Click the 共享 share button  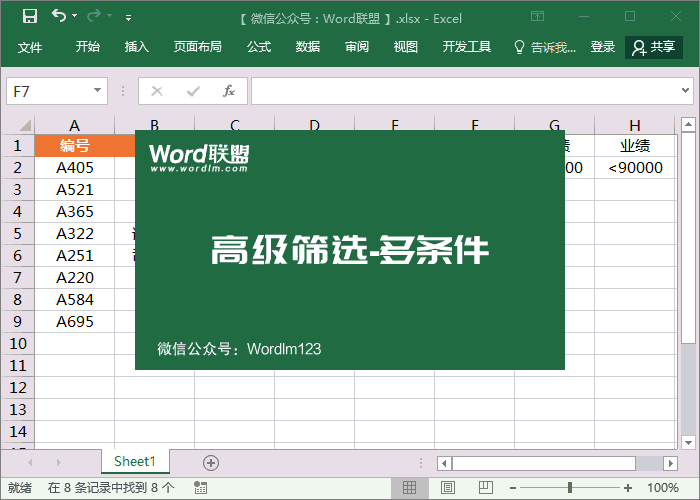pyautogui.click(x=654, y=47)
